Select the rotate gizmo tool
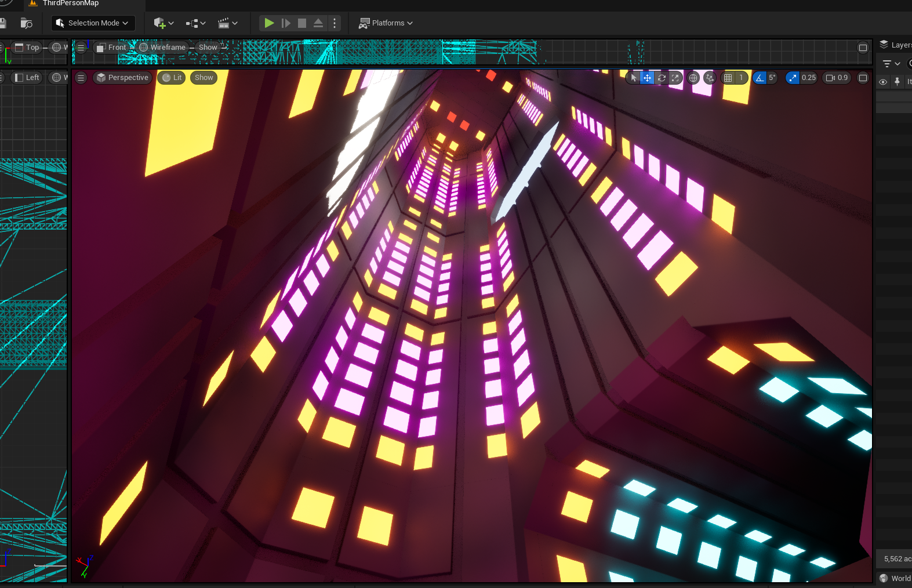This screenshot has height=588, width=912. tap(661, 78)
